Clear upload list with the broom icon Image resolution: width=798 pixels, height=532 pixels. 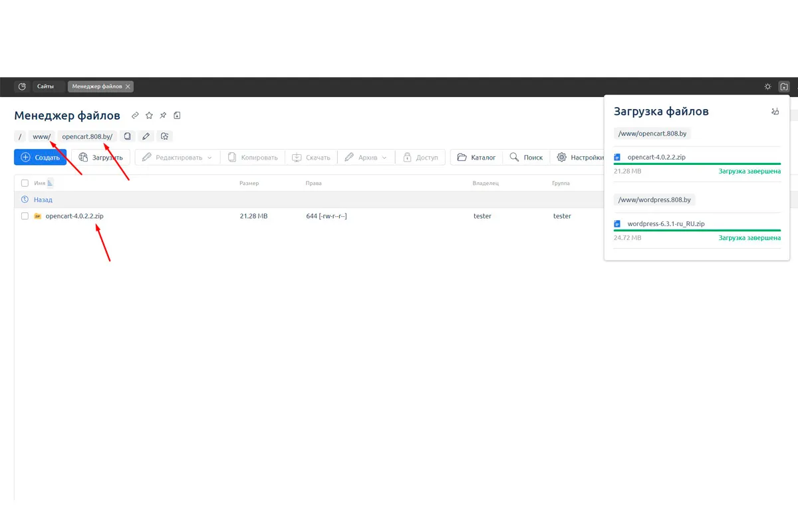coord(775,112)
